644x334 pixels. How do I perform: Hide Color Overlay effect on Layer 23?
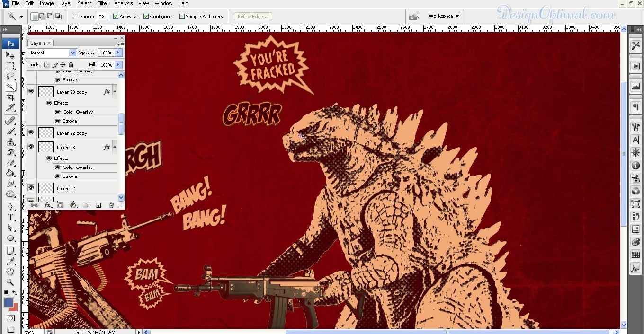click(x=57, y=167)
